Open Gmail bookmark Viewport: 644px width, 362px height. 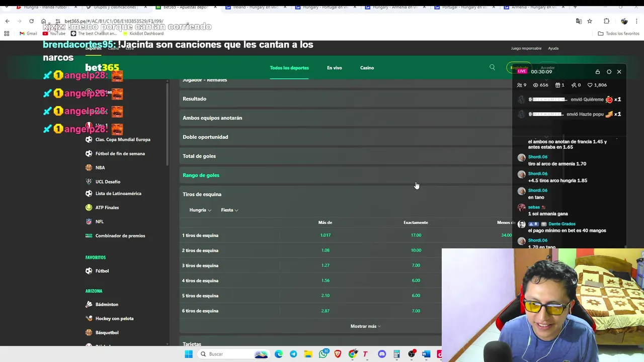[x=28, y=34]
